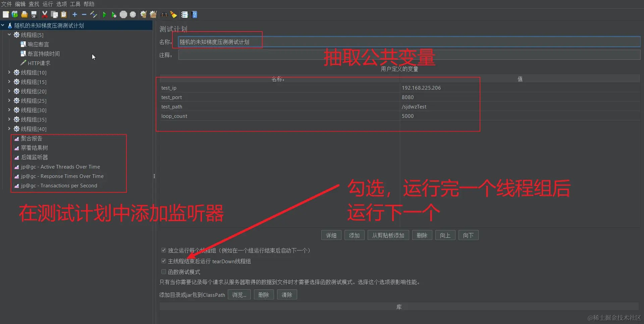Open the templates icon in toolbar
The width and height of the screenshot is (644, 324).
[15, 14]
